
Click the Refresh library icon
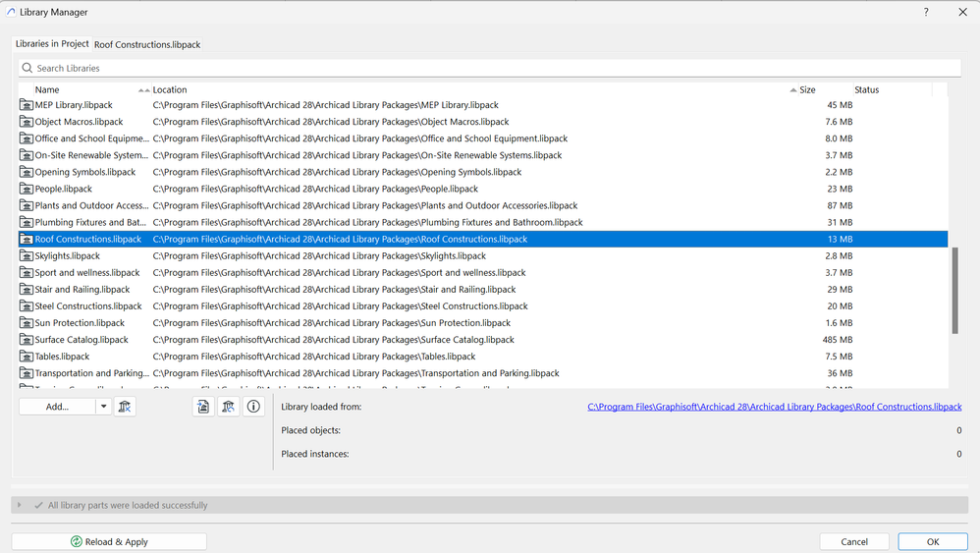click(x=228, y=407)
